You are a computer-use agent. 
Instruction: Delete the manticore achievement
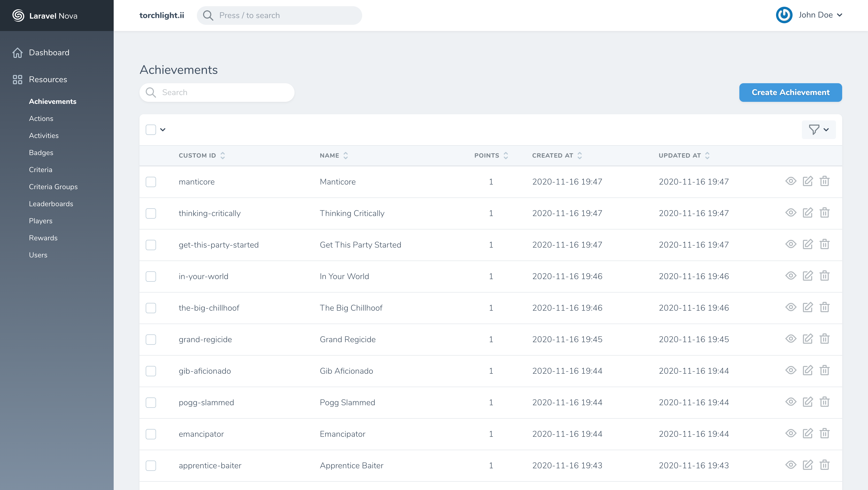825,181
